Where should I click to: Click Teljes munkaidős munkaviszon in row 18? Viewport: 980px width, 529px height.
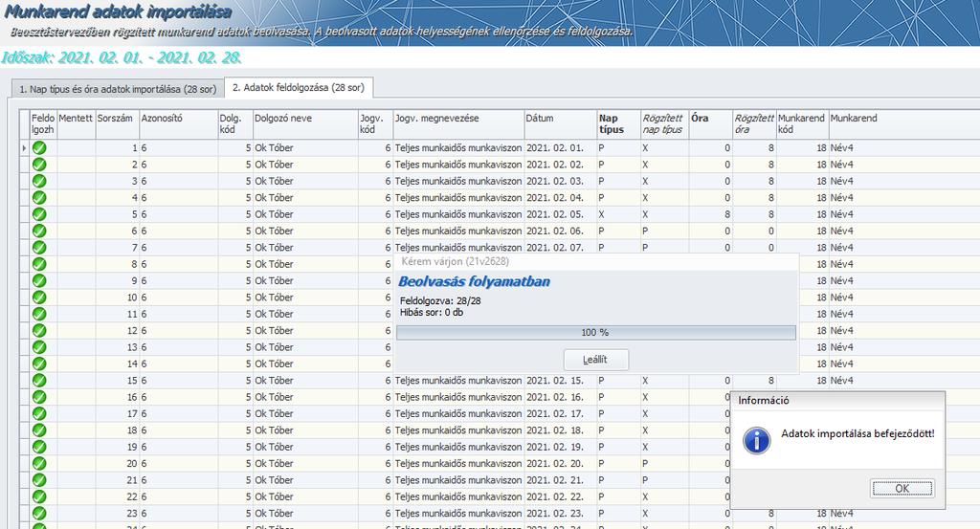click(458, 430)
